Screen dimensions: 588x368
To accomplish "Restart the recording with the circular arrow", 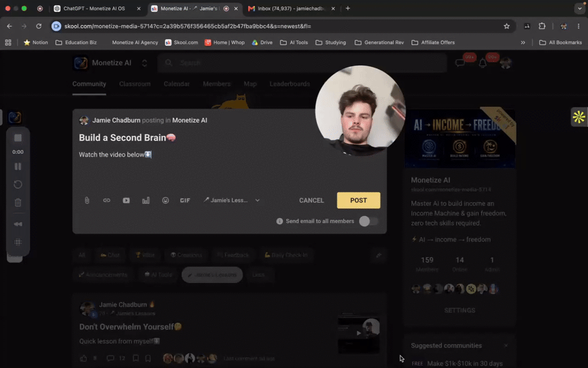I will coord(18,185).
